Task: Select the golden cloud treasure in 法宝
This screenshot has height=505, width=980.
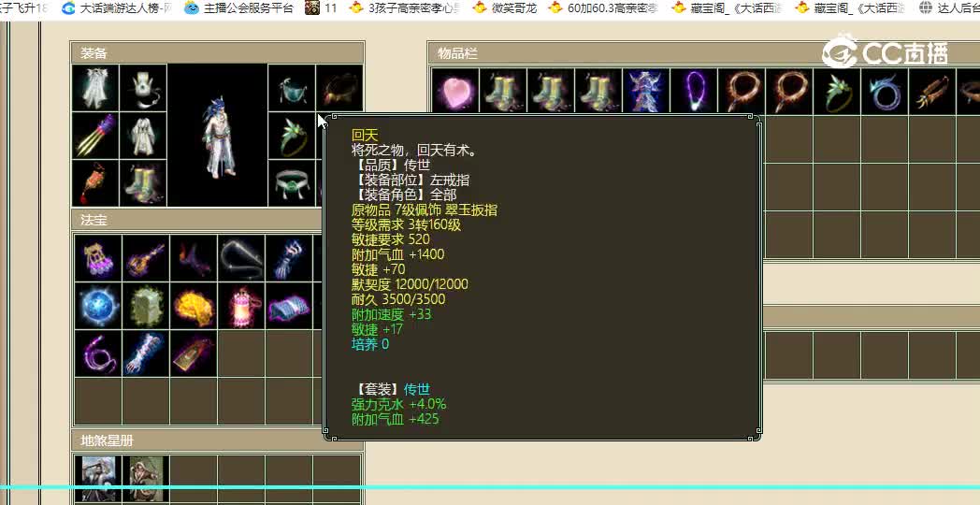Action: click(194, 306)
